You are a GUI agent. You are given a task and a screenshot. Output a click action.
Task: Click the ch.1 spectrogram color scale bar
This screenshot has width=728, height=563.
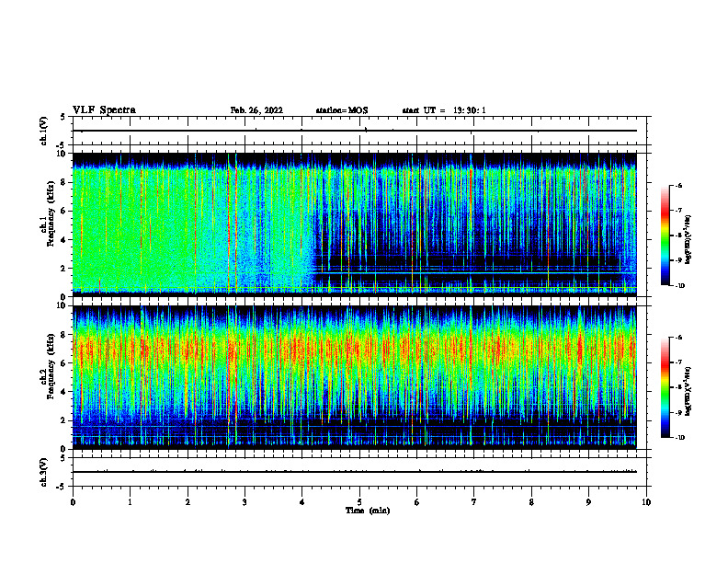pos(665,236)
